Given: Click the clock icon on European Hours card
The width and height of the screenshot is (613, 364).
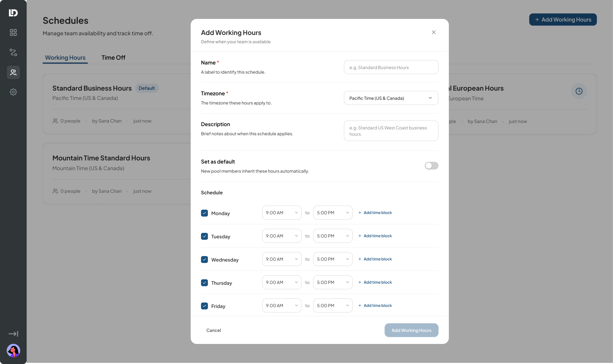Looking at the screenshot, I should coord(579,91).
